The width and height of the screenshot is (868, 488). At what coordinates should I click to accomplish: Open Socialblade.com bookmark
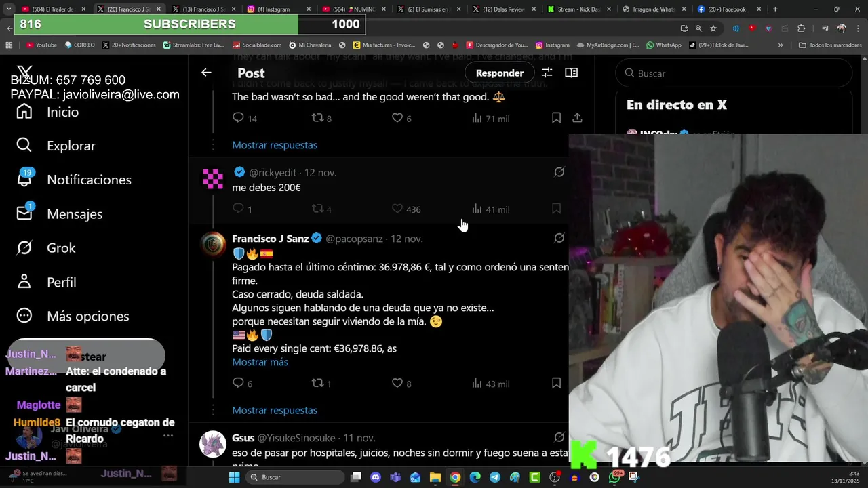click(x=258, y=45)
